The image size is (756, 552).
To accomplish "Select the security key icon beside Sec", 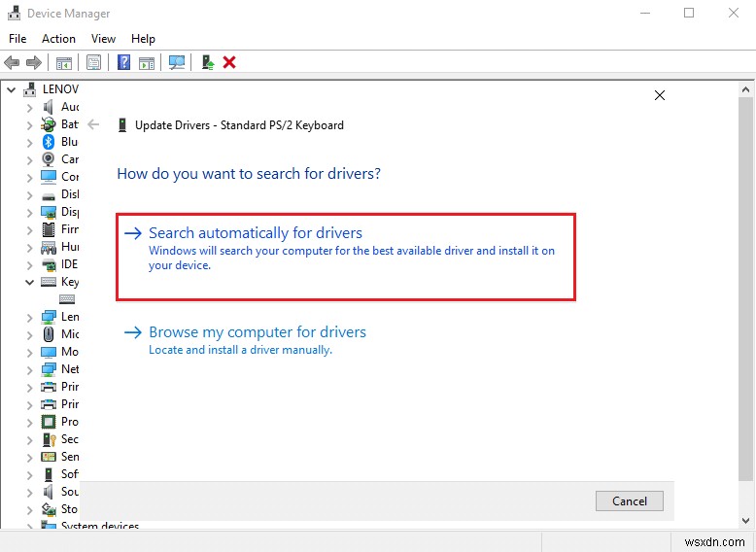I will [x=50, y=439].
